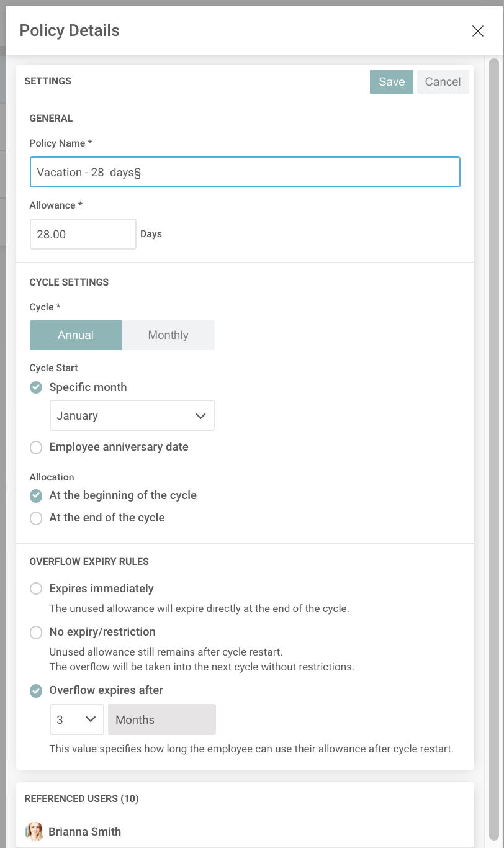Select Overflow expires after option
504x848 pixels.
[37, 690]
